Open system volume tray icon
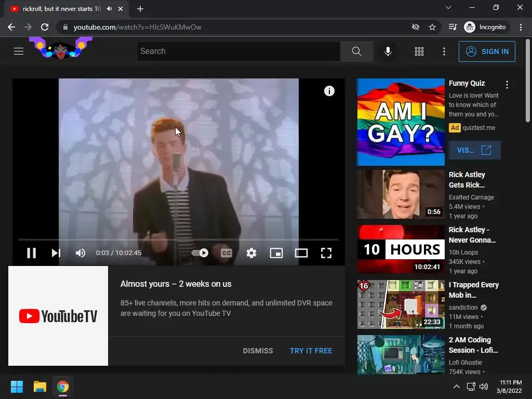This screenshot has width=532, height=399. tap(484, 387)
